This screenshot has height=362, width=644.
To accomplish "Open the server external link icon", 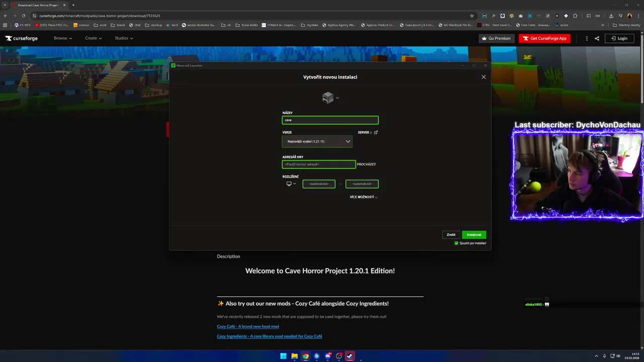I will coord(376,133).
